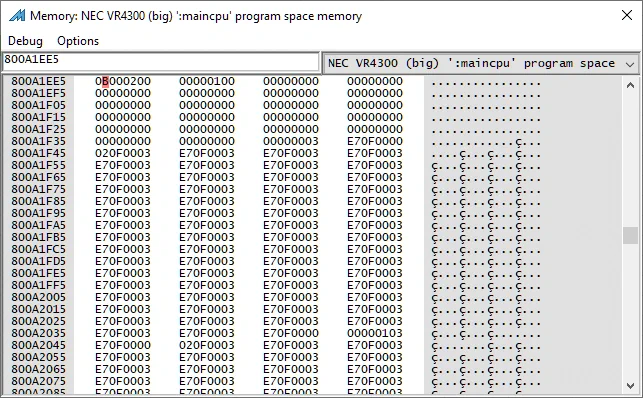This screenshot has width=643, height=398.
Task: Click address label 800A2055
Action: [39, 357]
